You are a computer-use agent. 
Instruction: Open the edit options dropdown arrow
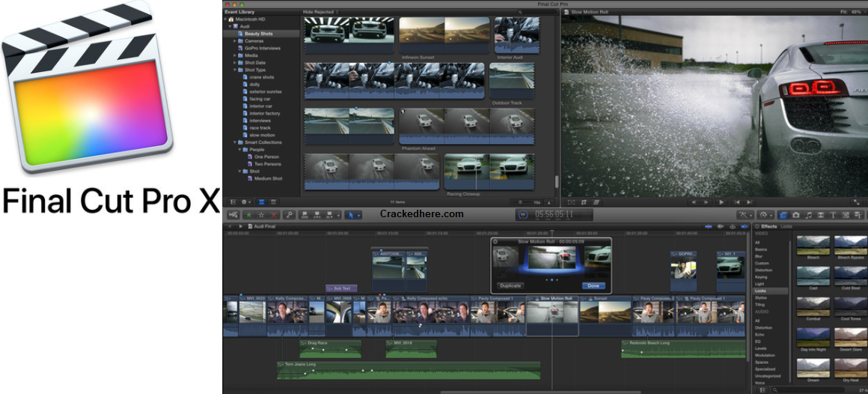click(338, 216)
